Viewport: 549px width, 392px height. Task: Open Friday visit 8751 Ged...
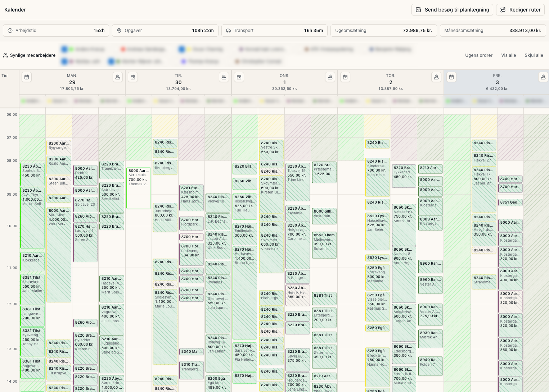coord(510,202)
